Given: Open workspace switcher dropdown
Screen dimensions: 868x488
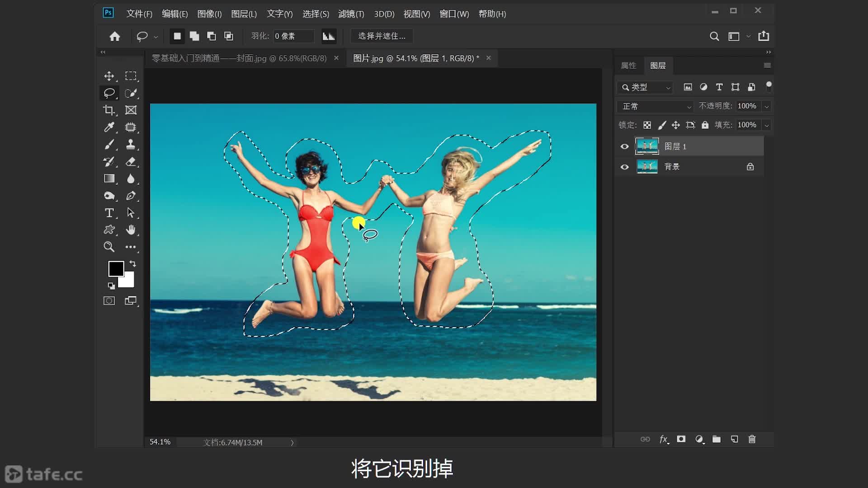Looking at the screenshot, I should click(749, 37).
